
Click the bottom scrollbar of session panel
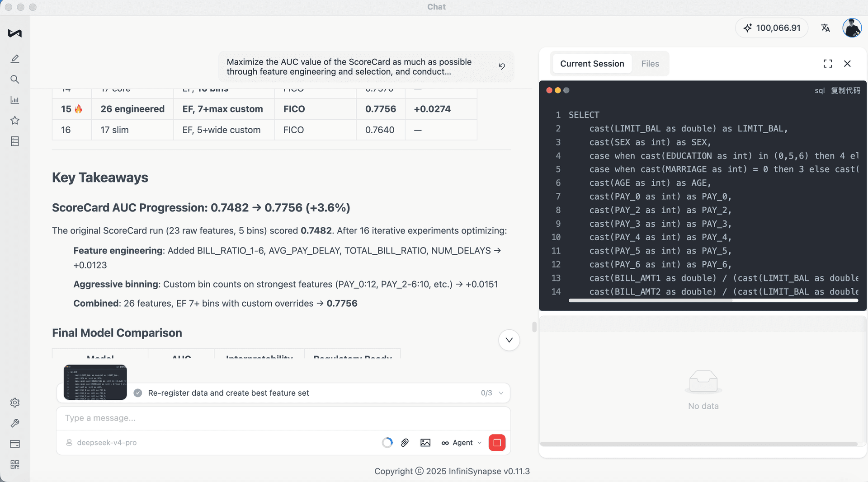(699, 444)
